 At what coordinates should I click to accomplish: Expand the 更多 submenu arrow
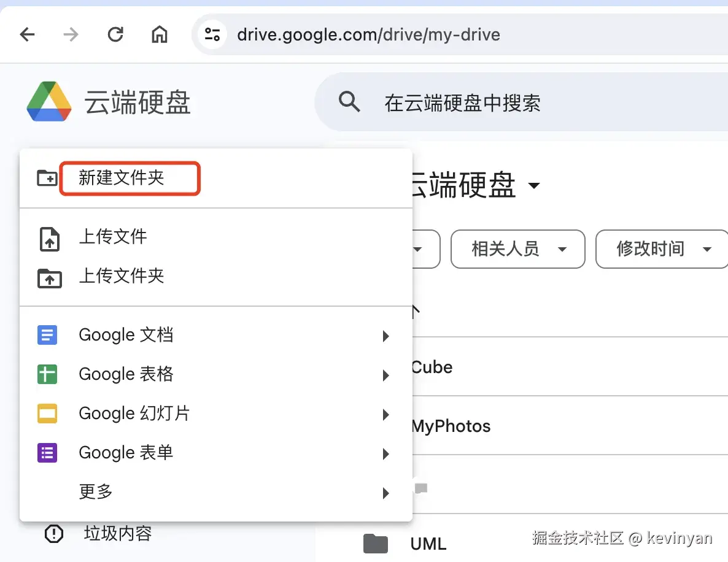click(x=385, y=493)
